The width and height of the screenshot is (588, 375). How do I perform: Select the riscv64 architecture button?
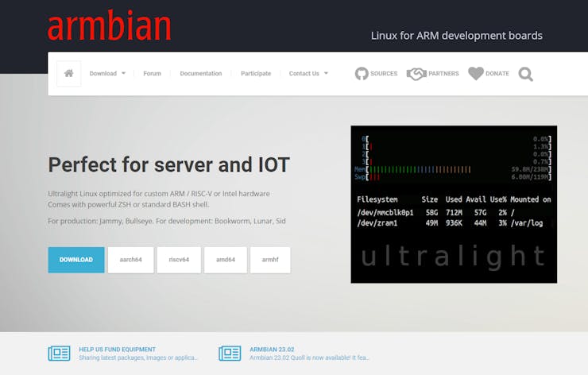(179, 260)
